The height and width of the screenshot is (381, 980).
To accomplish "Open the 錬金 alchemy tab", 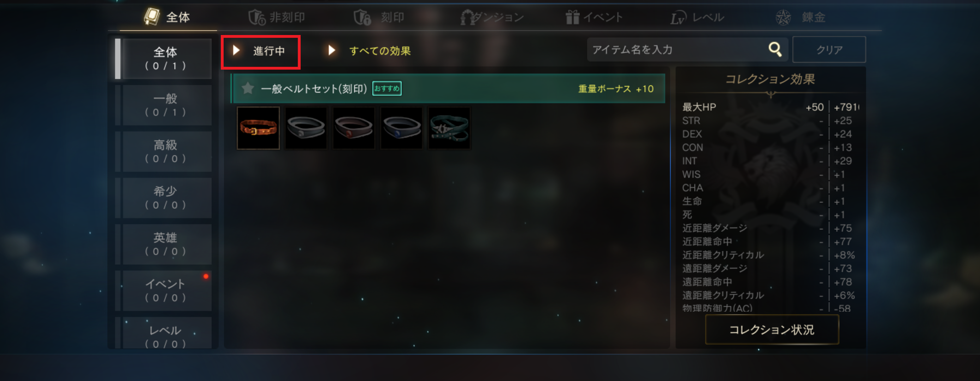I will click(x=801, y=17).
